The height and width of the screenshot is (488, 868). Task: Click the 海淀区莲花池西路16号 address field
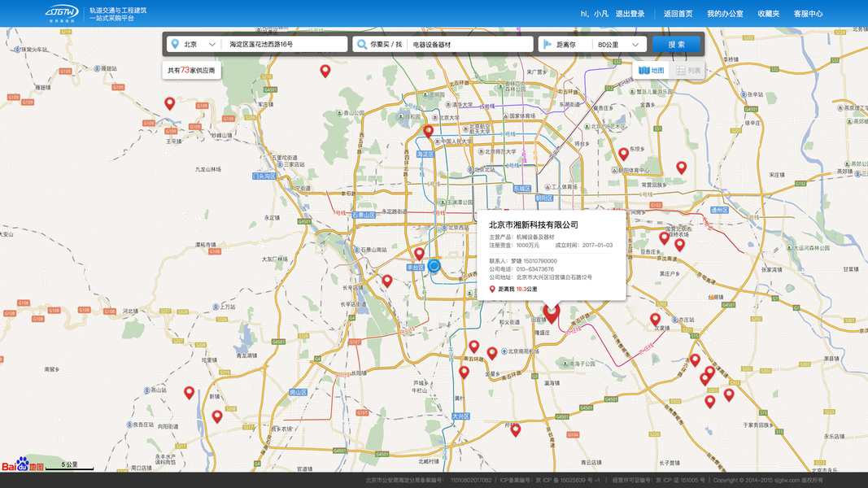pyautogui.click(x=286, y=44)
